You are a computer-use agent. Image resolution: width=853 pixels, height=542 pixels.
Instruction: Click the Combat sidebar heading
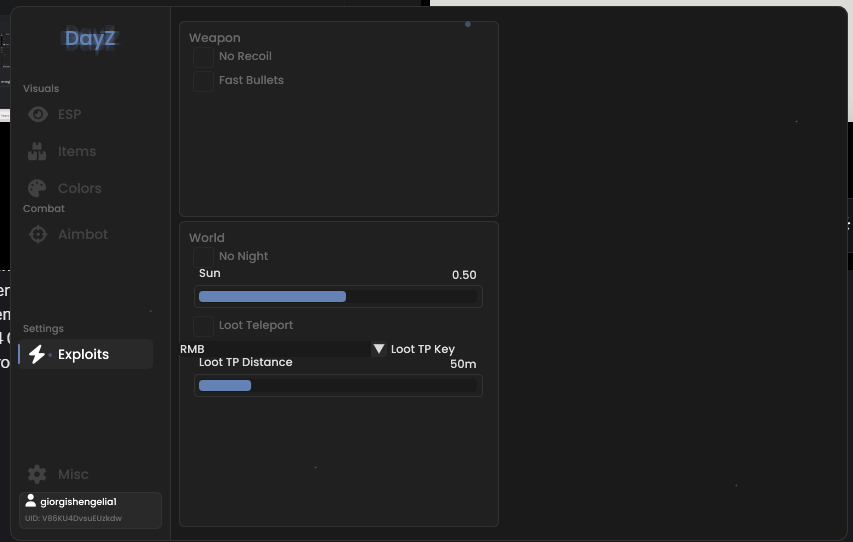(44, 208)
